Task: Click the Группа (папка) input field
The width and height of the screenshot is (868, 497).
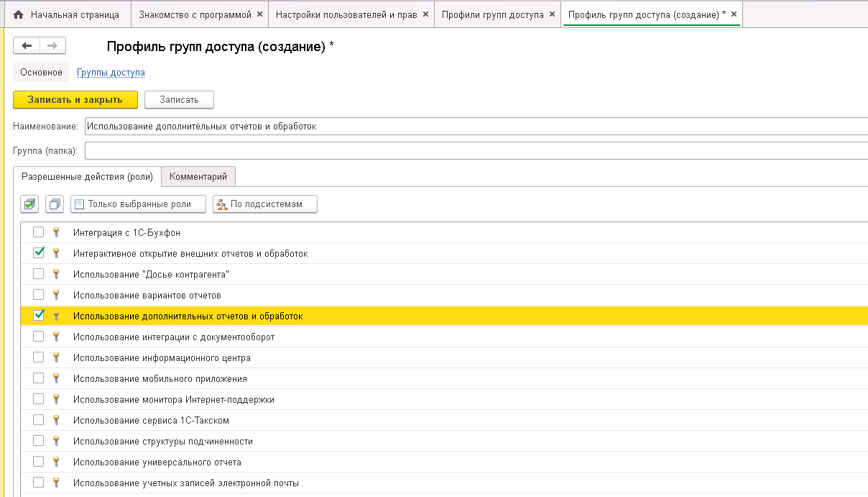Action: 474,151
